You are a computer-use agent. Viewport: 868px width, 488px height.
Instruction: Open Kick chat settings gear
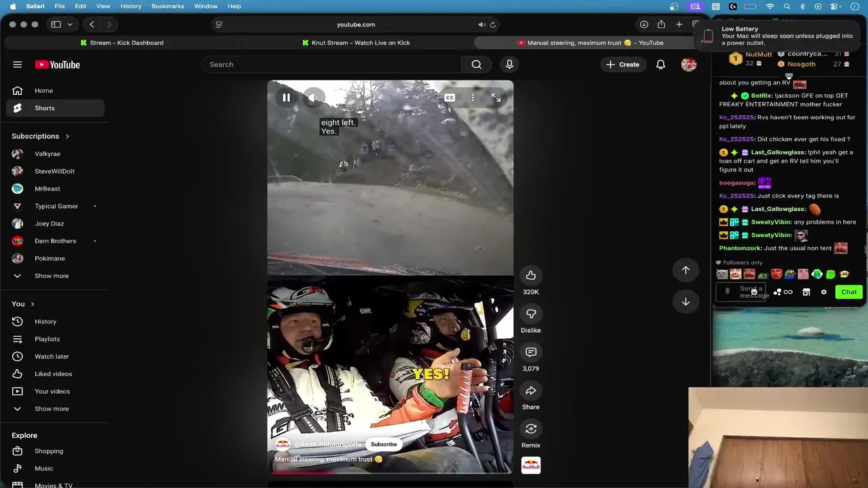click(824, 292)
